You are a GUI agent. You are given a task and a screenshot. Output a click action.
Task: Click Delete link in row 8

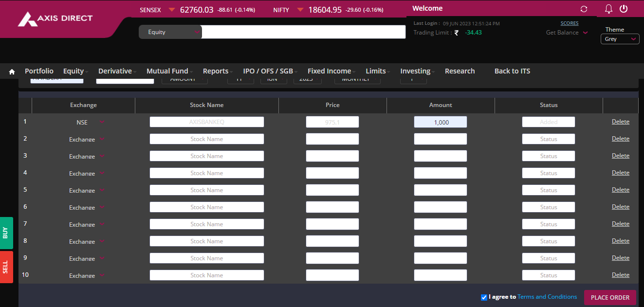(x=621, y=241)
